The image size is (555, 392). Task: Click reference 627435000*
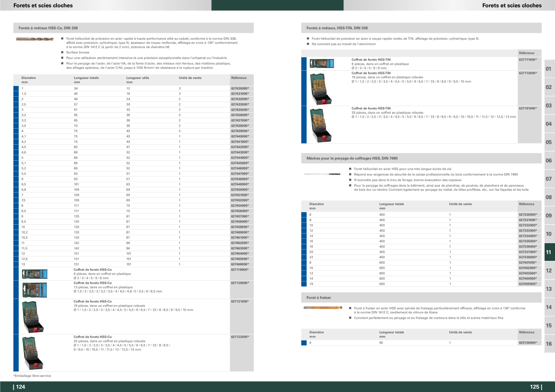[x=240, y=110]
